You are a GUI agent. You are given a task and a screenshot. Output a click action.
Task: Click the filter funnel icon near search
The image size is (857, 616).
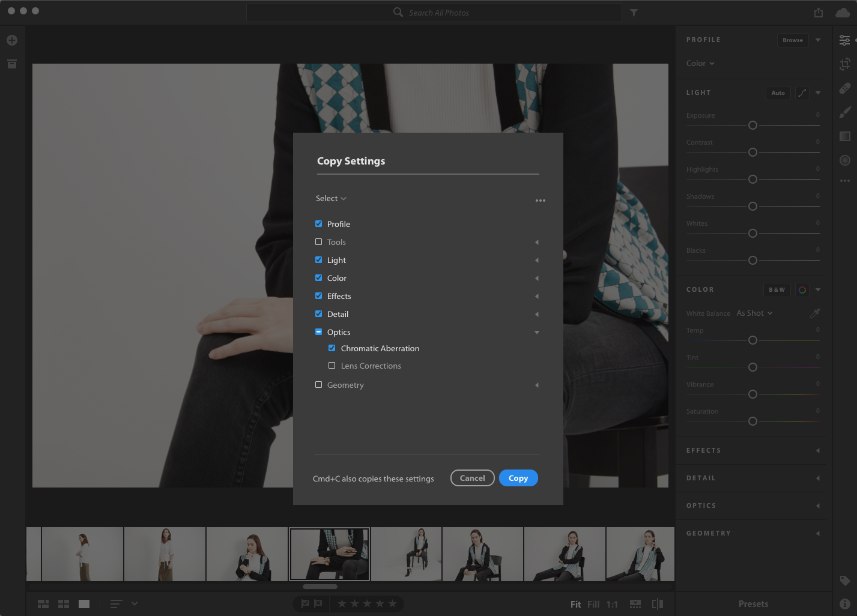[x=634, y=13]
